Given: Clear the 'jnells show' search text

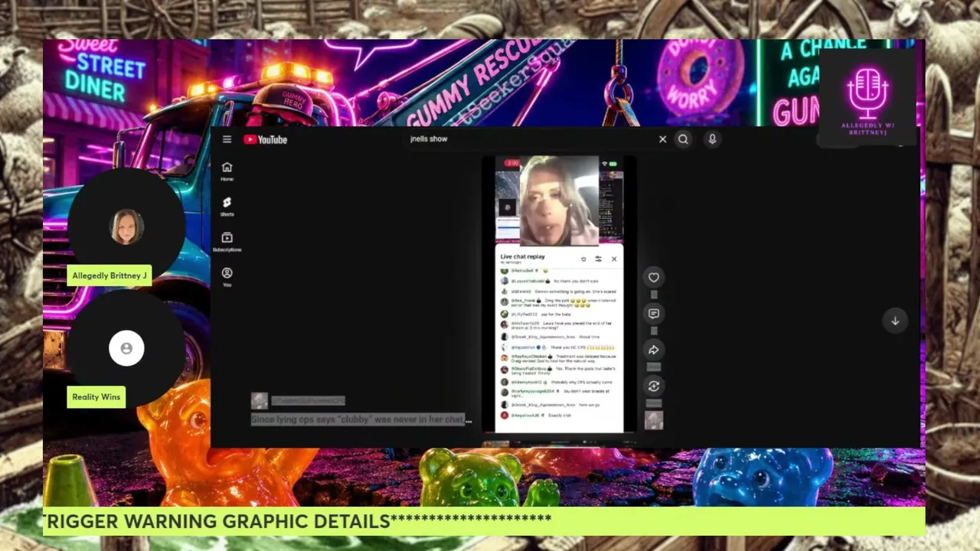Looking at the screenshot, I should tap(662, 139).
